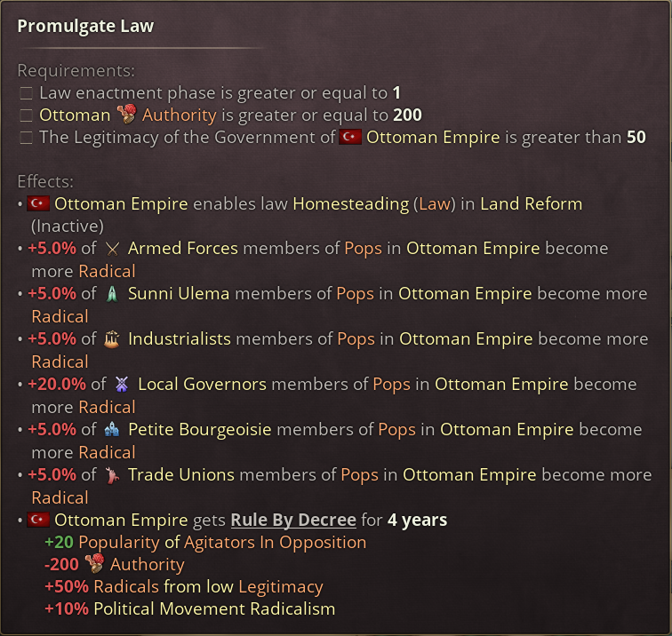Image resolution: width=672 pixels, height=636 pixels.
Task: Click the Ottoman flag beside Homesteading effect
Action: (38, 204)
